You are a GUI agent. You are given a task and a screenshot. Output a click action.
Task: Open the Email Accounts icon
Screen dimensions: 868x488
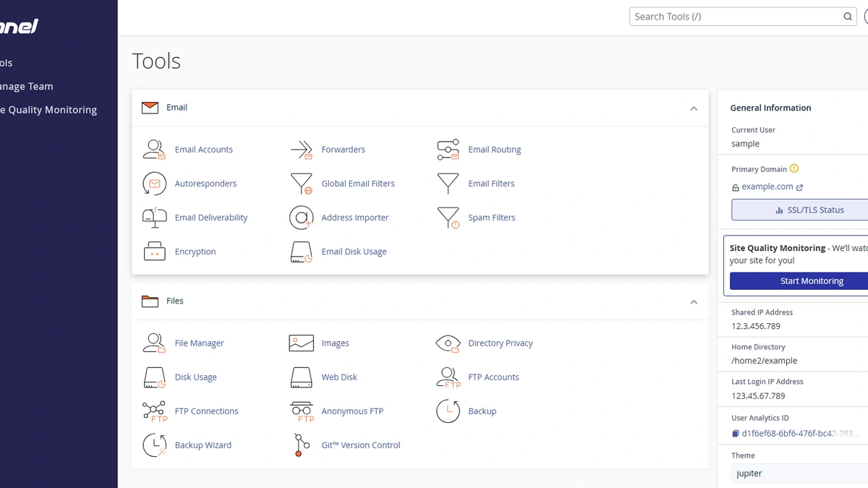154,150
